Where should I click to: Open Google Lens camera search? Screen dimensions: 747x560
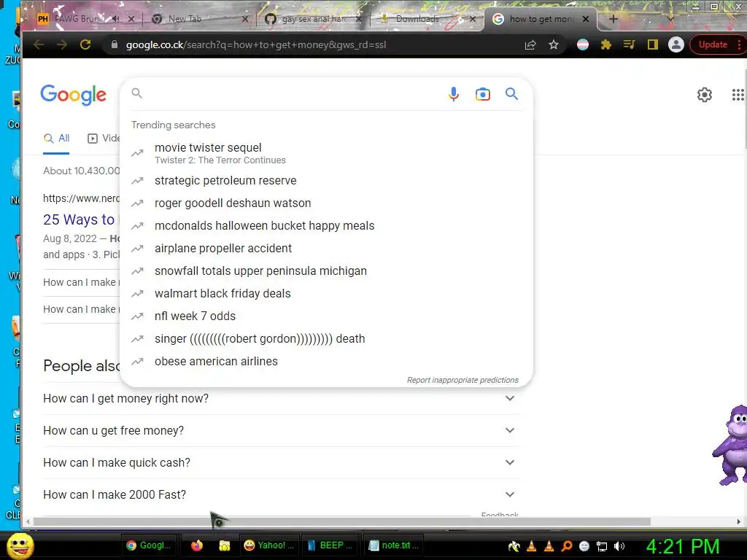coord(483,94)
